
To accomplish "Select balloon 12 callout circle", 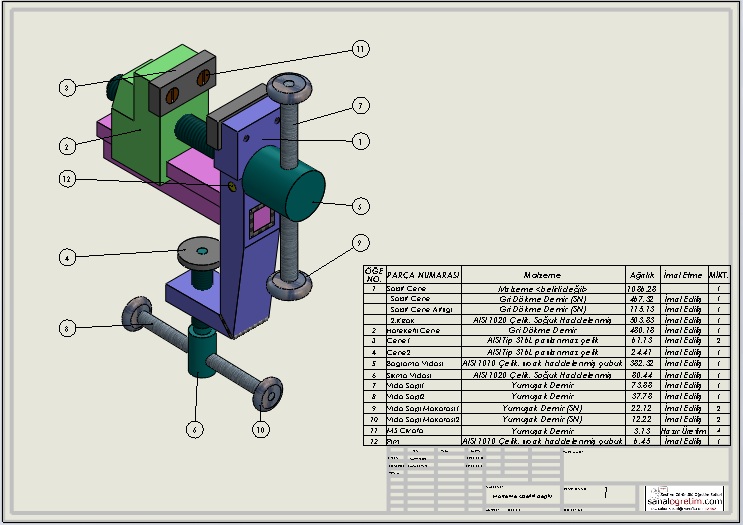I will 67,179.
